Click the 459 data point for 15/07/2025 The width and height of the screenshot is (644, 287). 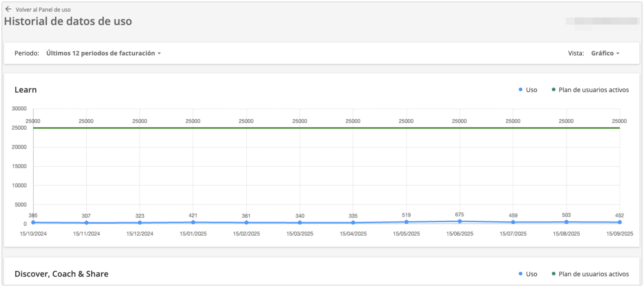click(513, 222)
